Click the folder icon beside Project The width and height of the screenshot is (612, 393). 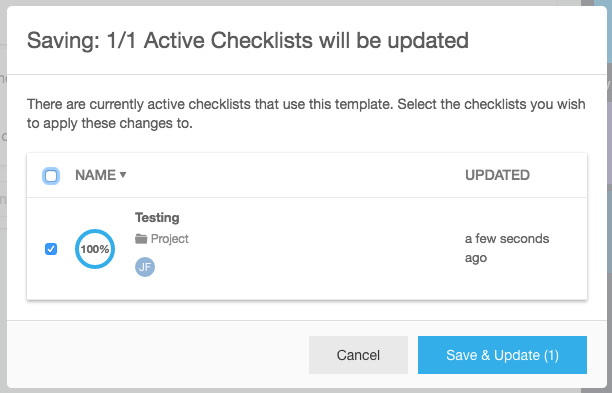point(141,238)
